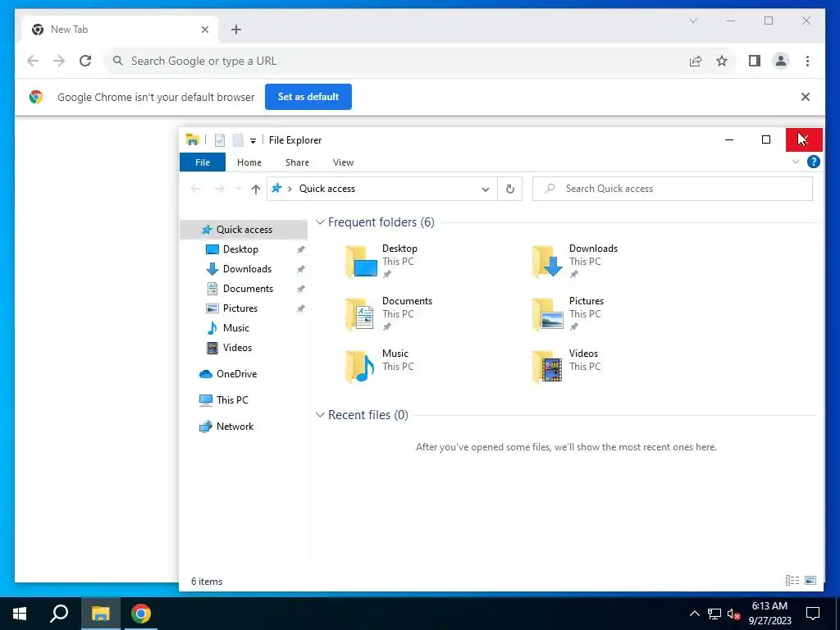Select the Videos folder icon in Frequent folders

click(548, 367)
